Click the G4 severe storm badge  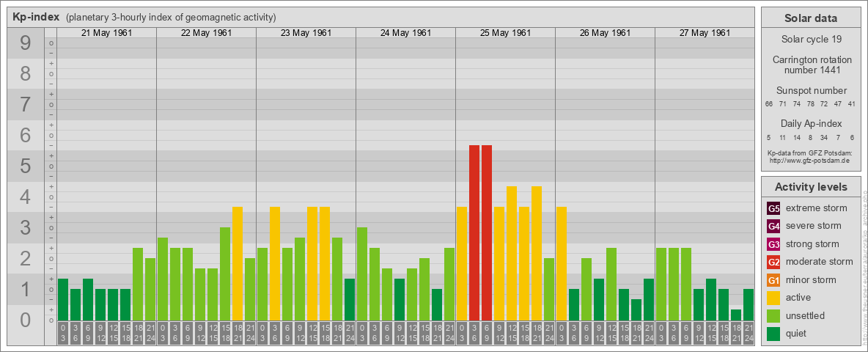[x=773, y=227]
